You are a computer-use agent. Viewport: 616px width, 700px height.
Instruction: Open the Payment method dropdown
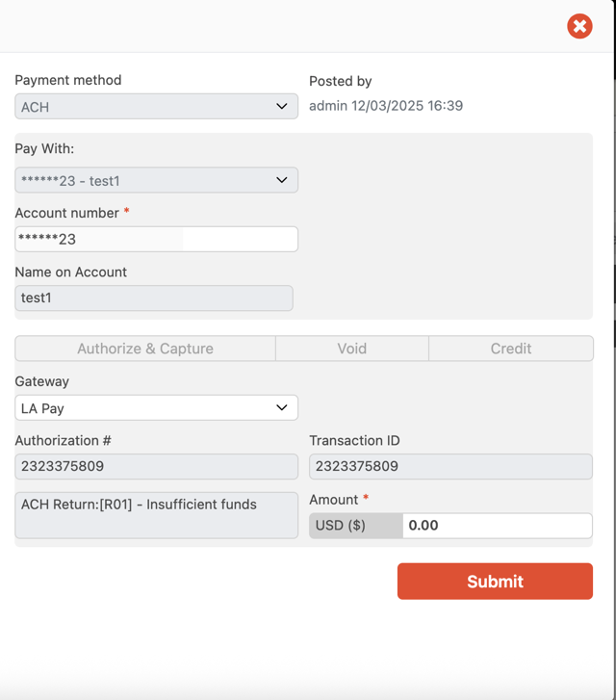click(144, 106)
